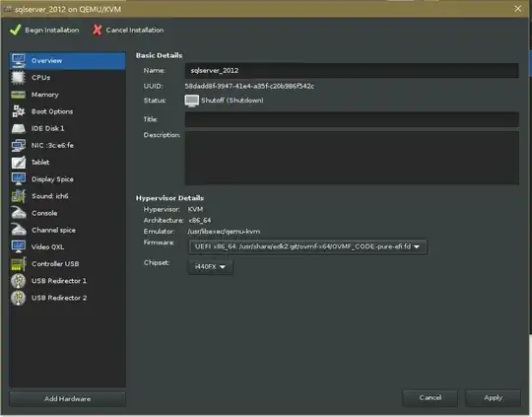
Task: Click the Basic Details heading
Action: [x=160, y=55]
